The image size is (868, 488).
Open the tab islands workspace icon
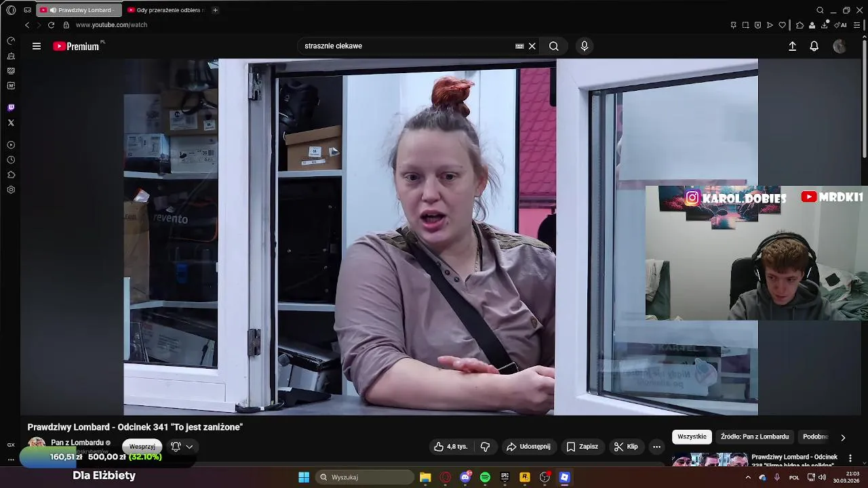27,10
